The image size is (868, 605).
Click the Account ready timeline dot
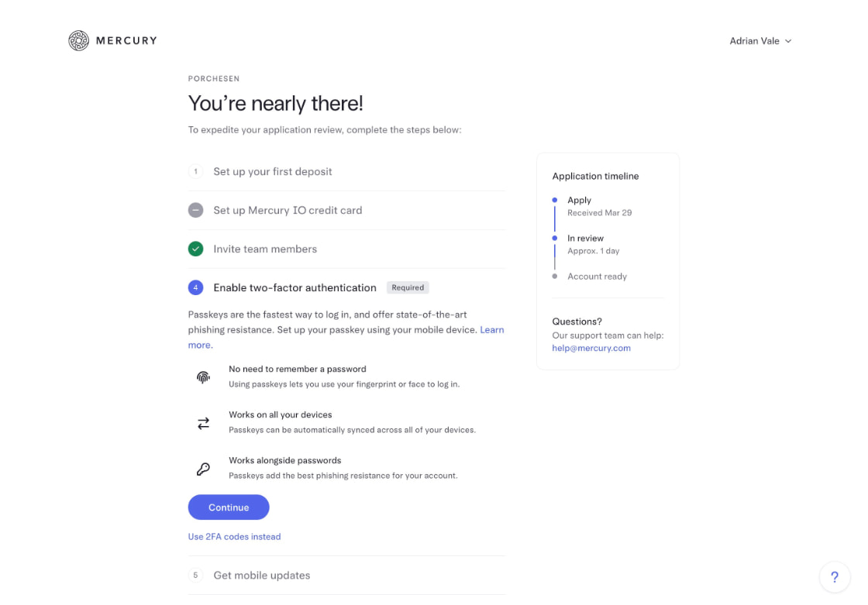[555, 277]
